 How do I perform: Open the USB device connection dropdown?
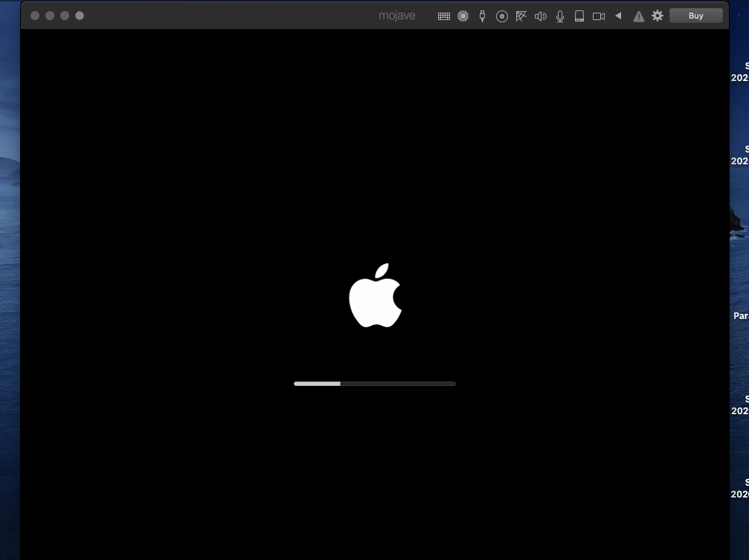[x=482, y=15]
